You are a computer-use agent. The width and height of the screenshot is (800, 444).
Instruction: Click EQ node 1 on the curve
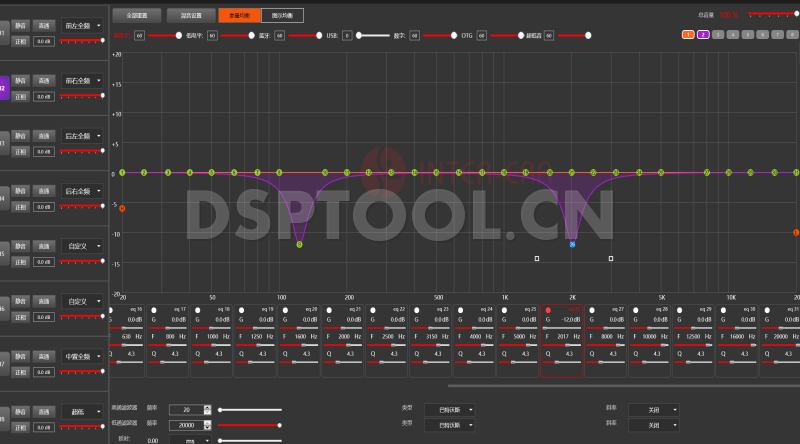(x=122, y=172)
